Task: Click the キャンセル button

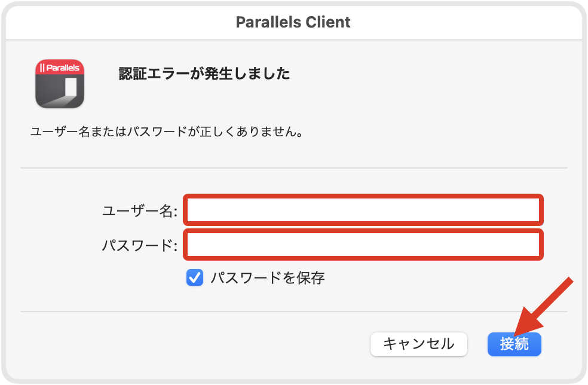Action: (x=418, y=344)
